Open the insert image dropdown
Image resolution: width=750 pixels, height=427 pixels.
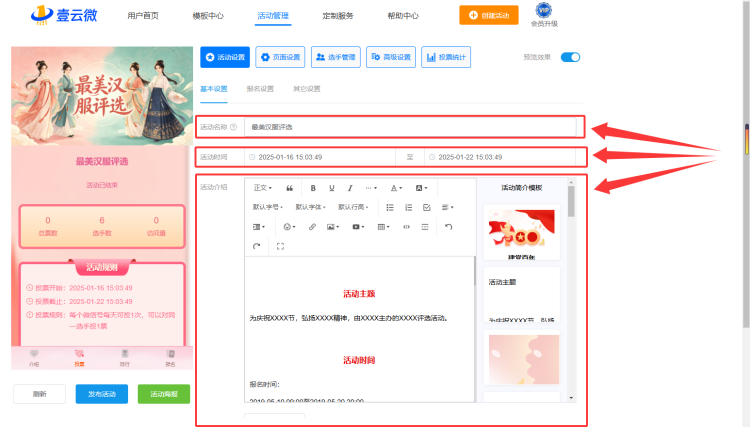coord(332,227)
